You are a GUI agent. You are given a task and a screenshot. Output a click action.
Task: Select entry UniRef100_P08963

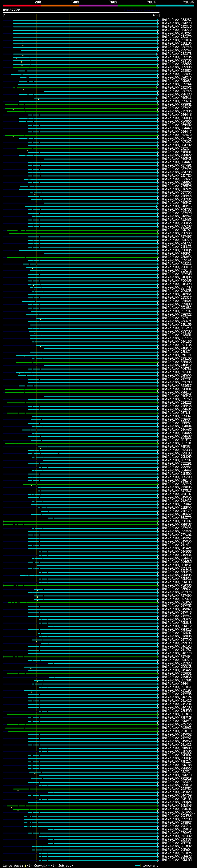click(x=177, y=728)
